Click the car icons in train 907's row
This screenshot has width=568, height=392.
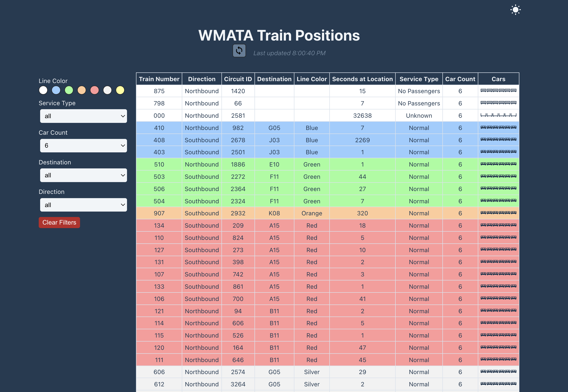click(498, 213)
